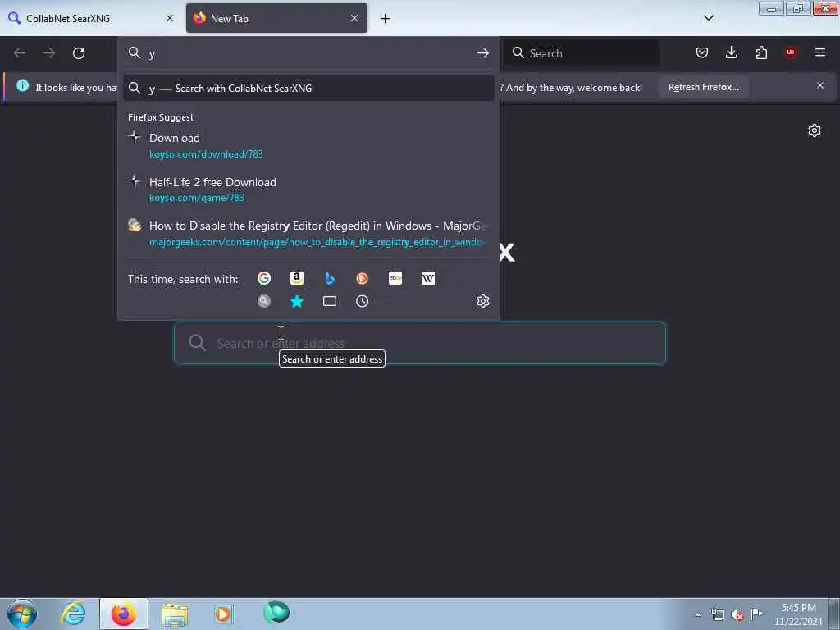Select the New Tab tab
This screenshot has width=840, height=630.
(x=276, y=18)
